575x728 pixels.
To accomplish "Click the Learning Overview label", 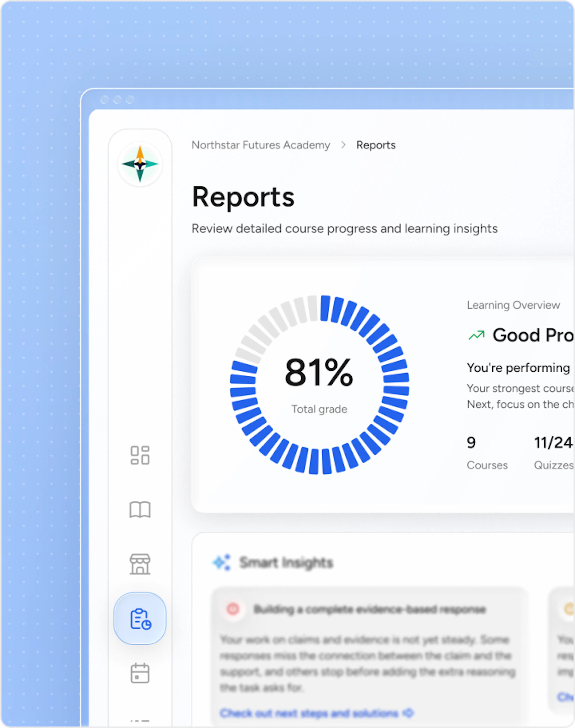I will pyautogui.click(x=513, y=305).
